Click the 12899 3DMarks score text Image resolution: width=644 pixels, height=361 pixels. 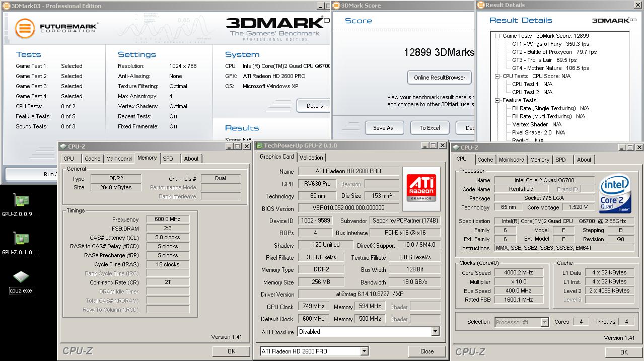[x=439, y=52]
